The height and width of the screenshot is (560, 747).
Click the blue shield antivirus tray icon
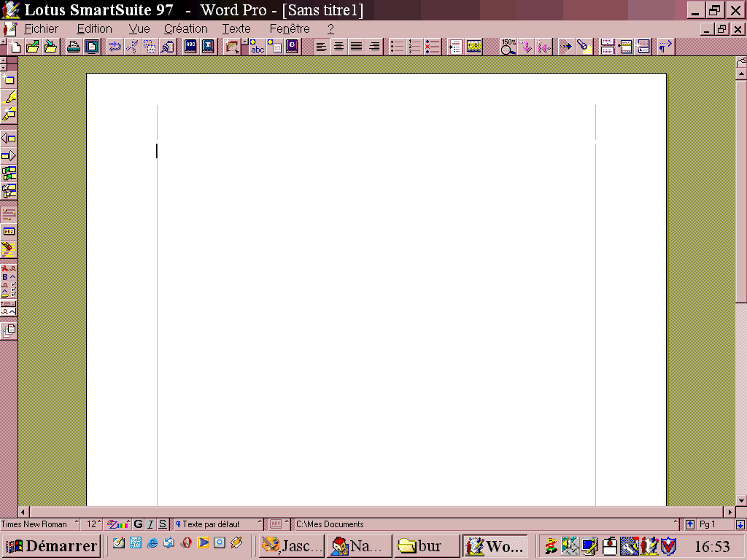click(x=668, y=545)
